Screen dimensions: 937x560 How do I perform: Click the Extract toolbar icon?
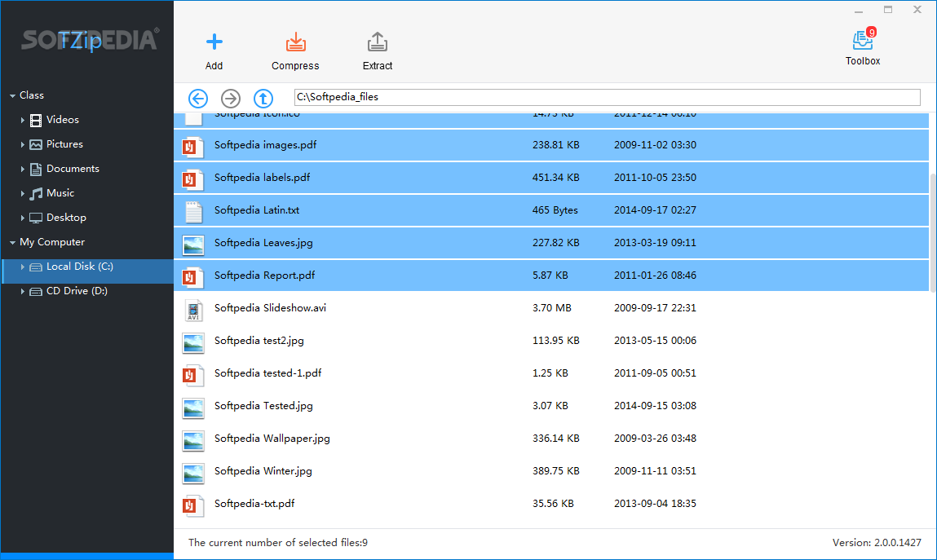pyautogui.click(x=377, y=42)
